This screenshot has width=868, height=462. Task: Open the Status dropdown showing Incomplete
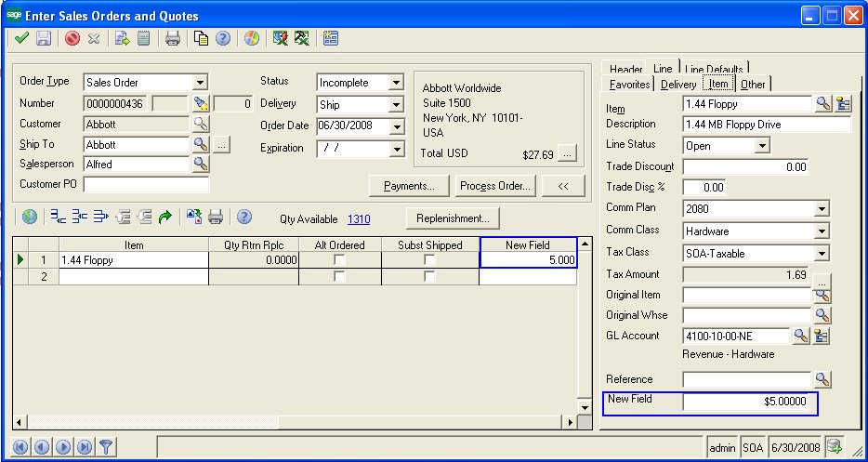tap(395, 83)
